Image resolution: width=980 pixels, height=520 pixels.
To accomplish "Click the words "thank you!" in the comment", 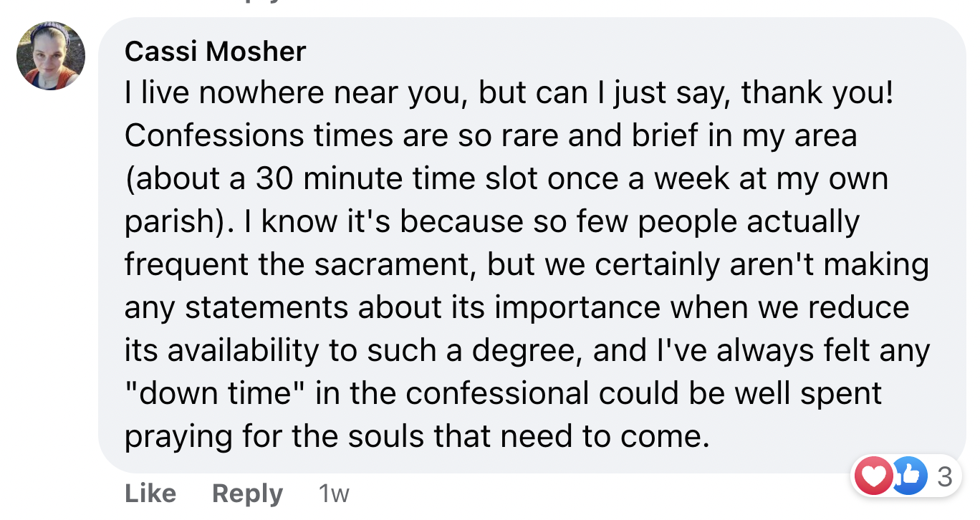I will pos(818,94).
